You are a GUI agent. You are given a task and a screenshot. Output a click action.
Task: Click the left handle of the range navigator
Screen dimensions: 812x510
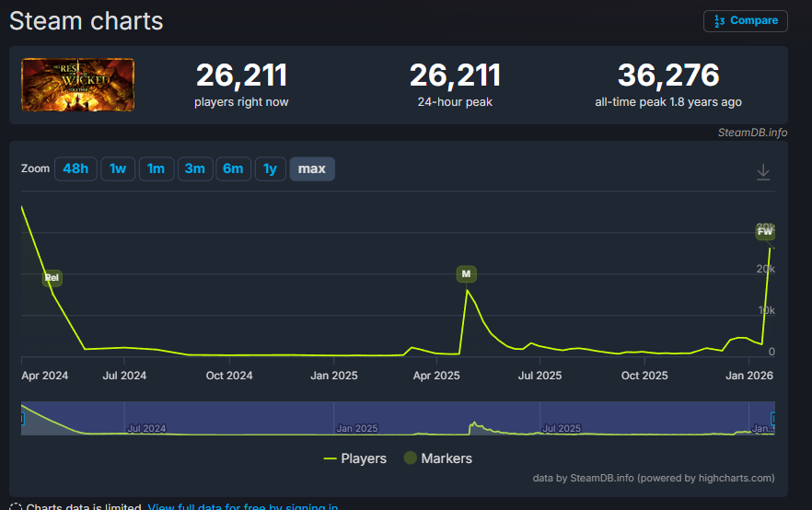(22, 418)
